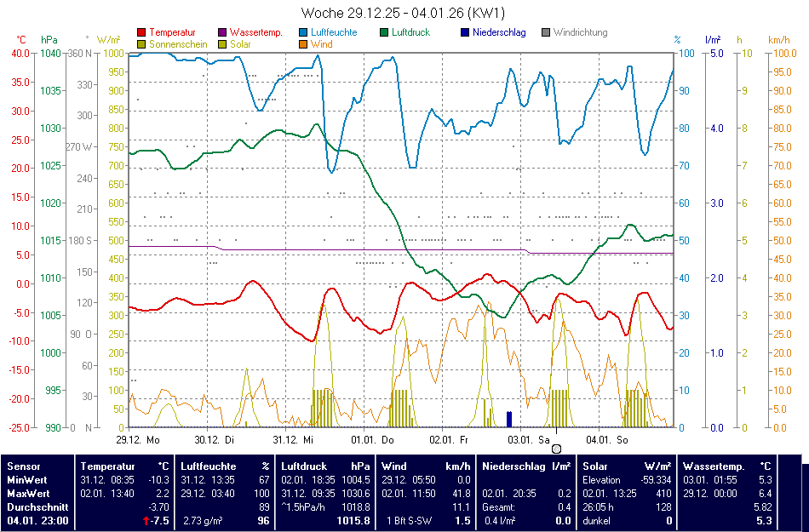The height and width of the screenshot is (532, 809).
Task: Click the Luftdruck column header in table
Action: (x=305, y=466)
